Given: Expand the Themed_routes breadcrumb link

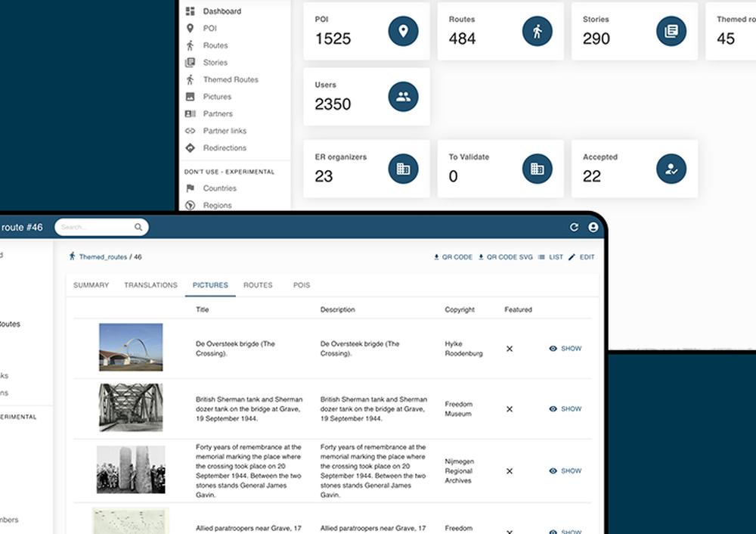Looking at the screenshot, I should pos(104,257).
